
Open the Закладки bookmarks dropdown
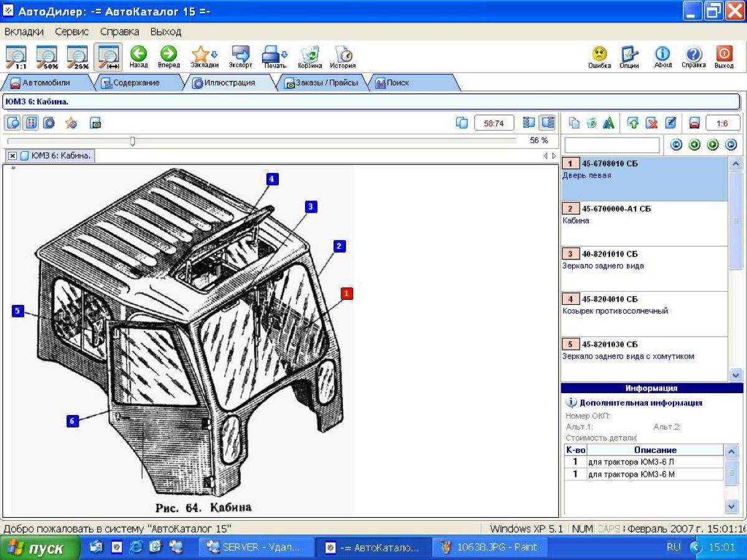(x=205, y=57)
